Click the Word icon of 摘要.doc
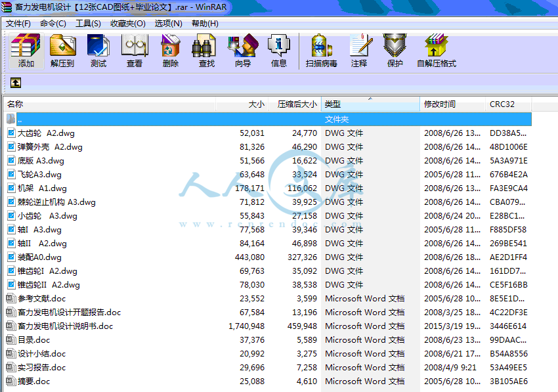 pos(11,381)
